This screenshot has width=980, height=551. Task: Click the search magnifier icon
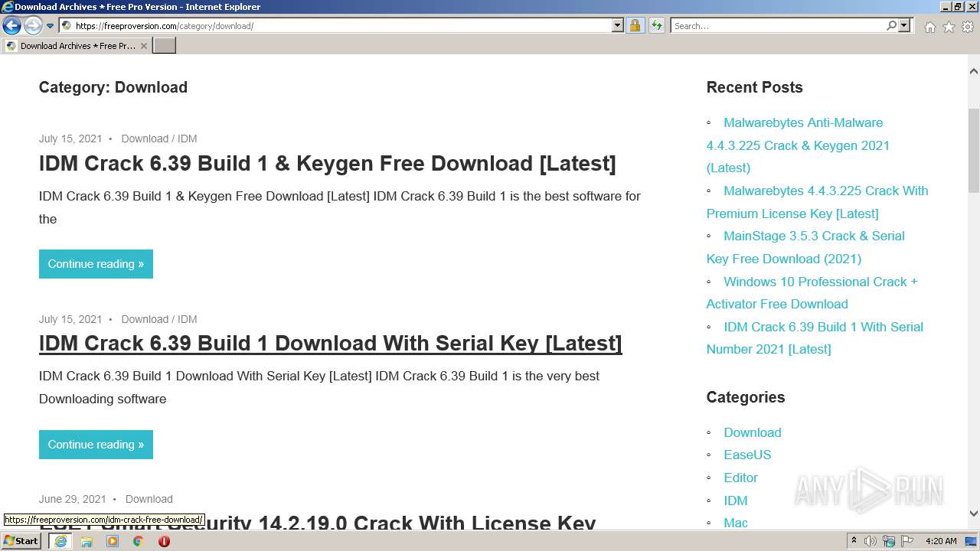891,26
